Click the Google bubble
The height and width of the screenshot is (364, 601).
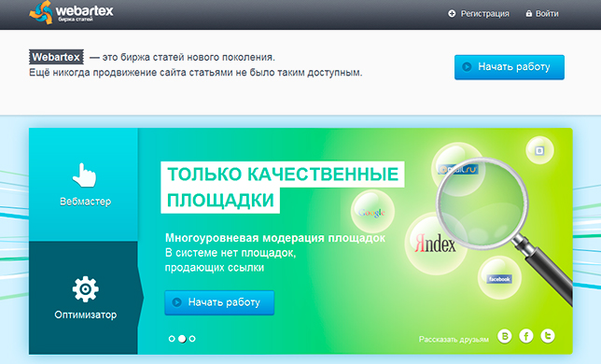click(x=372, y=212)
